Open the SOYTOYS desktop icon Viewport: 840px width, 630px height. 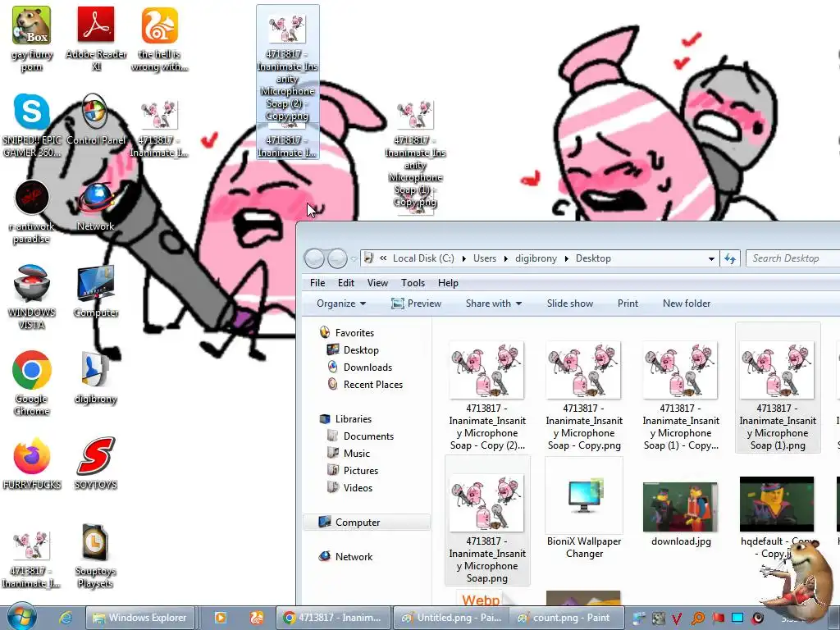(95, 463)
